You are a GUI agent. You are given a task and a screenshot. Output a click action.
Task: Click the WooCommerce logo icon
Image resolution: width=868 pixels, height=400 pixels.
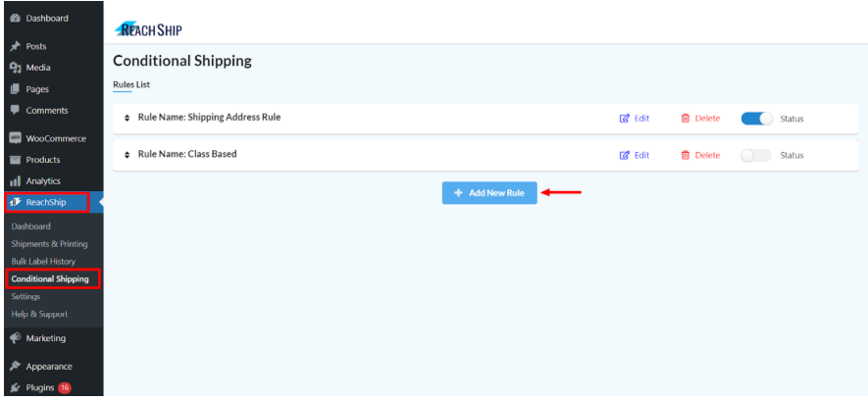pos(15,138)
